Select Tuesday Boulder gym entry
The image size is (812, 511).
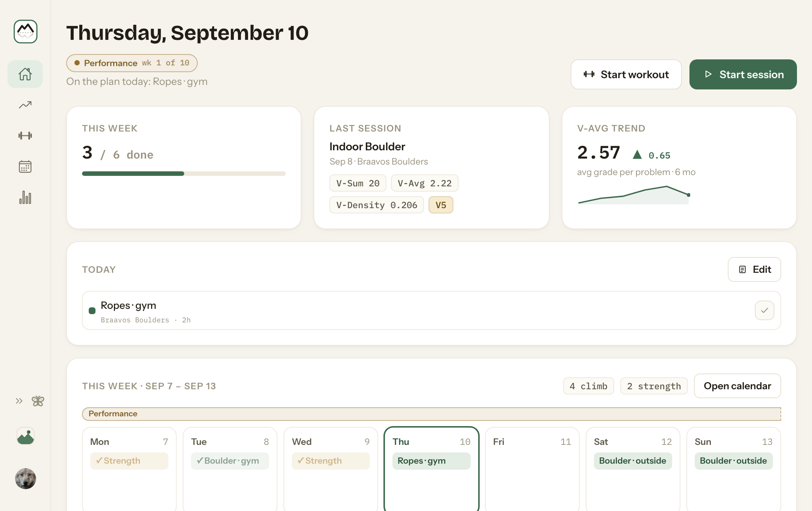(x=230, y=461)
